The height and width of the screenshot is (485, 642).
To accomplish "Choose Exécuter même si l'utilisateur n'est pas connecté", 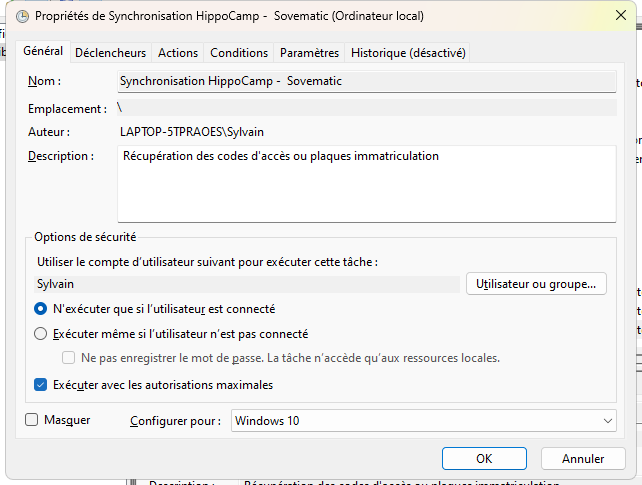I will (x=41, y=334).
